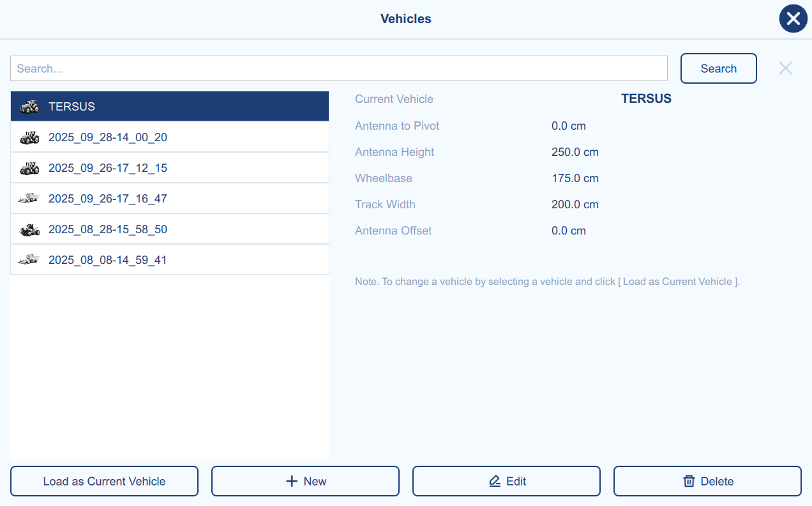Click the Current Vehicle label

click(394, 99)
